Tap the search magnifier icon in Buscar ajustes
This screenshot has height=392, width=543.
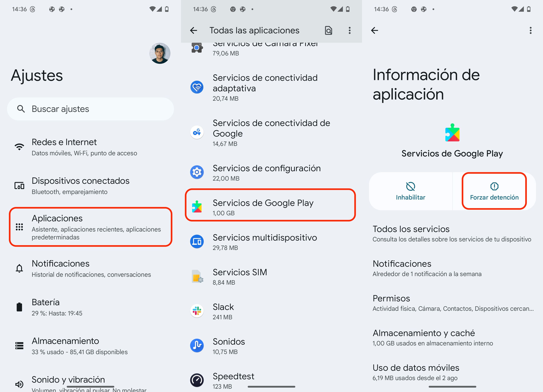click(x=21, y=109)
